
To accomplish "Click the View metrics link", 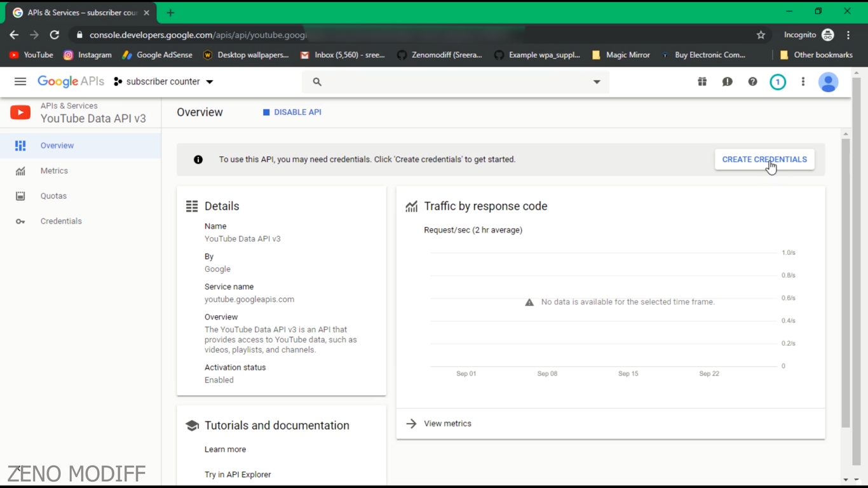I will pos(447,423).
